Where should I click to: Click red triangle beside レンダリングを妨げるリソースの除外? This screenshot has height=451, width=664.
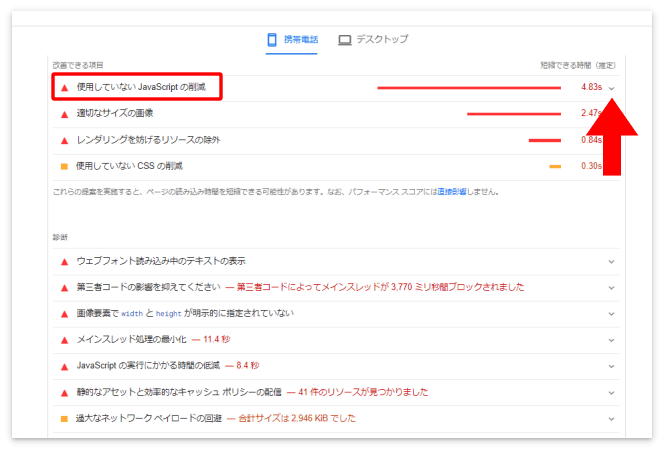tap(64, 141)
